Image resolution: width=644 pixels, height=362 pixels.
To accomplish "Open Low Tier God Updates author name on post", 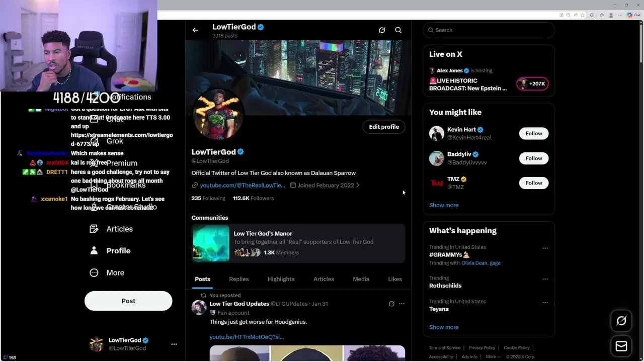I will tap(239, 304).
